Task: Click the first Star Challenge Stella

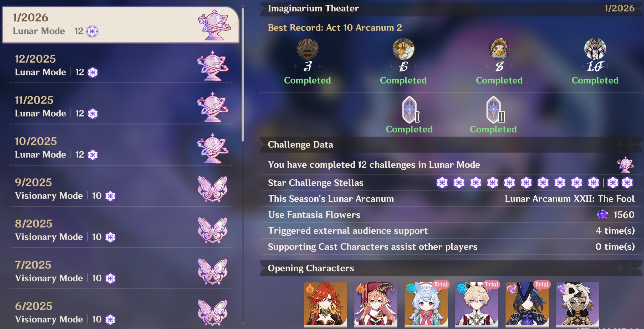Action: click(x=442, y=183)
